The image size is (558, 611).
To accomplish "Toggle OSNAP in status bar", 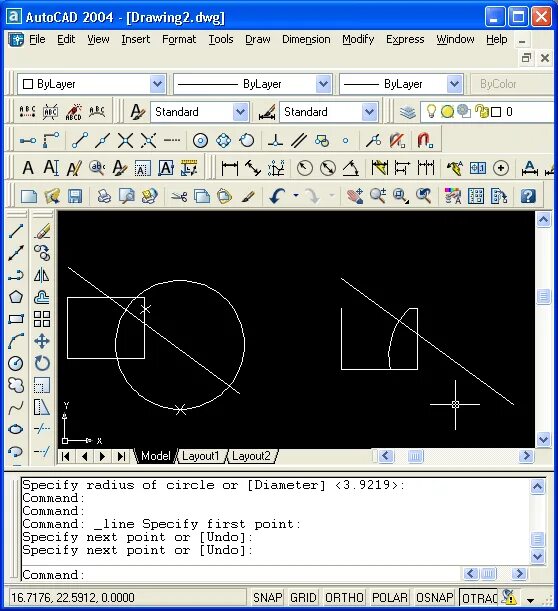I will pyautogui.click(x=434, y=597).
